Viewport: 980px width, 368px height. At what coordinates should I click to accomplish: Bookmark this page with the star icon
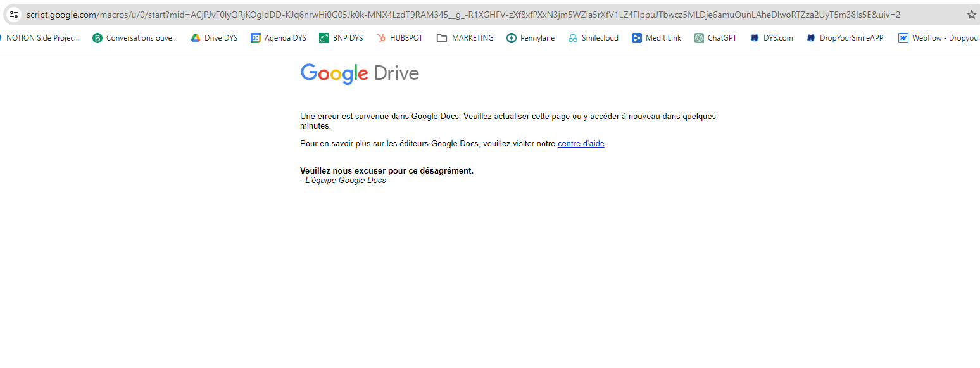tap(971, 15)
